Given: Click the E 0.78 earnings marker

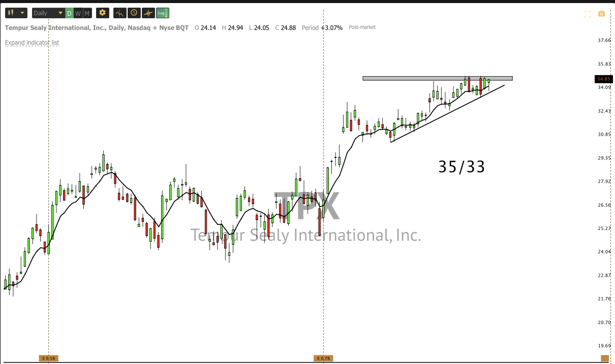Looking at the screenshot, I should 324,358.
